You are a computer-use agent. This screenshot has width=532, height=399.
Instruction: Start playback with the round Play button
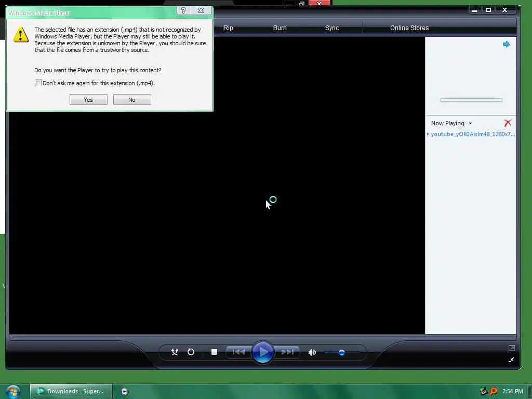[x=262, y=352]
